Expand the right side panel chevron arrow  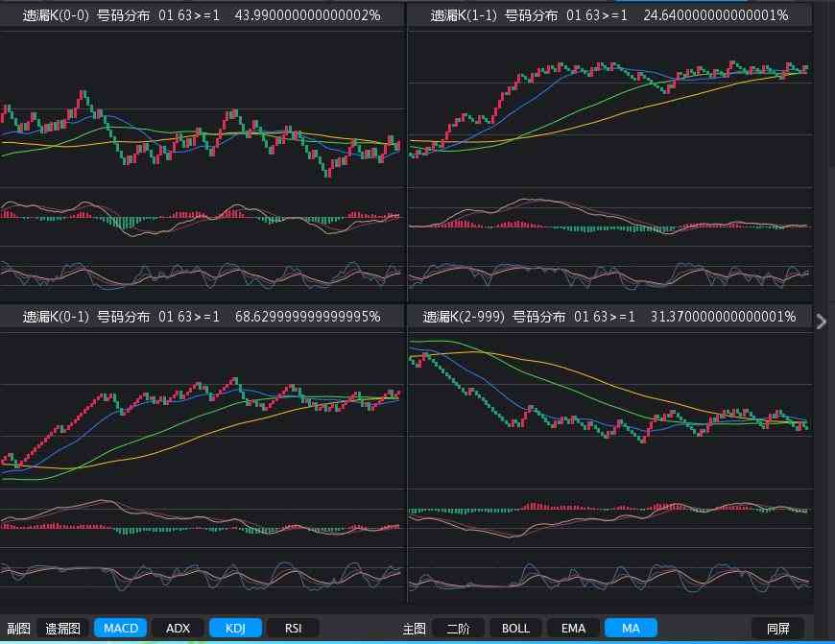(x=822, y=322)
